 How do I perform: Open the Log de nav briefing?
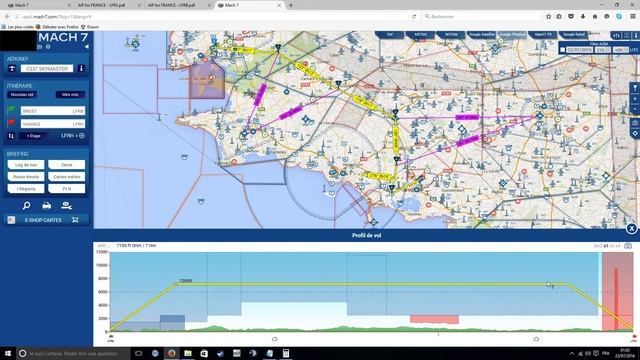coord(26,164)
